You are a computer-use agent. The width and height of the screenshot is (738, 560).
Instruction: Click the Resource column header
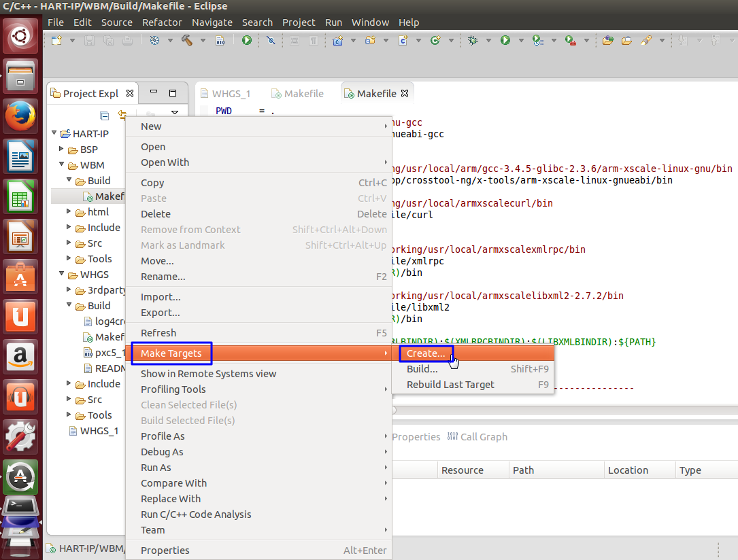pyautogui.click(x=462, y=470)
